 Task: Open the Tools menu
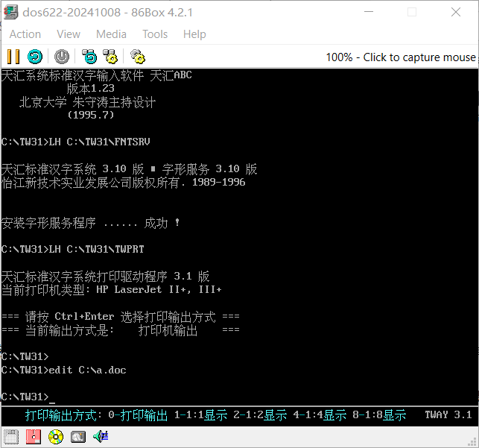point(155,34)
